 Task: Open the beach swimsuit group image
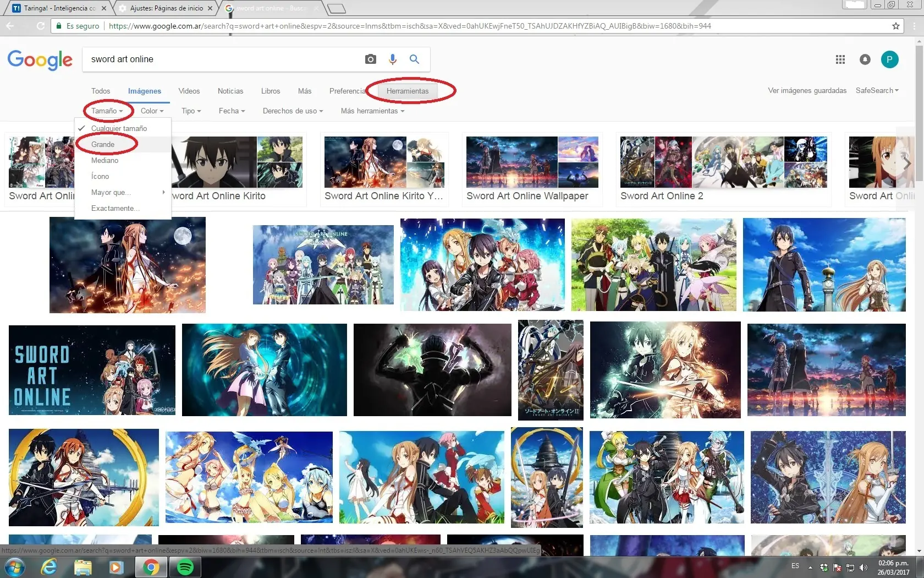click(249, 477)
